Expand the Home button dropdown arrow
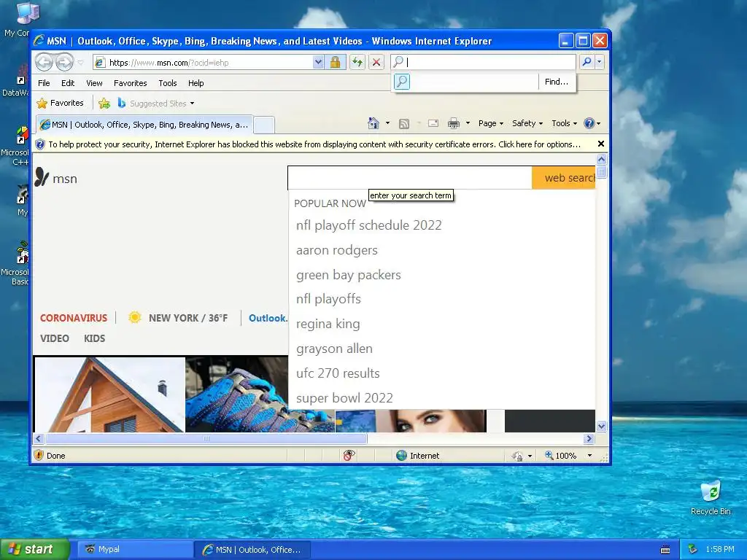Screen dimensions: 747x560 [x=387, y=123]
